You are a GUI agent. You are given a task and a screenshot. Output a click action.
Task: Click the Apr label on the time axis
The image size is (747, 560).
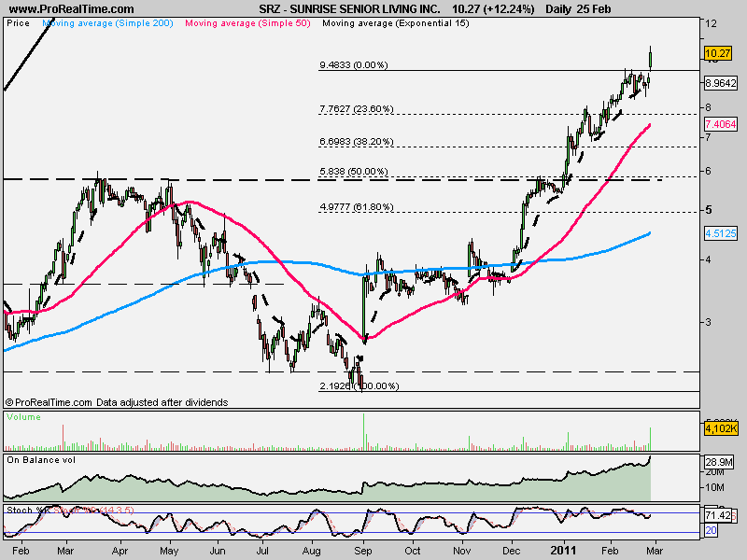pyautogui.click(x=120, y=551)
